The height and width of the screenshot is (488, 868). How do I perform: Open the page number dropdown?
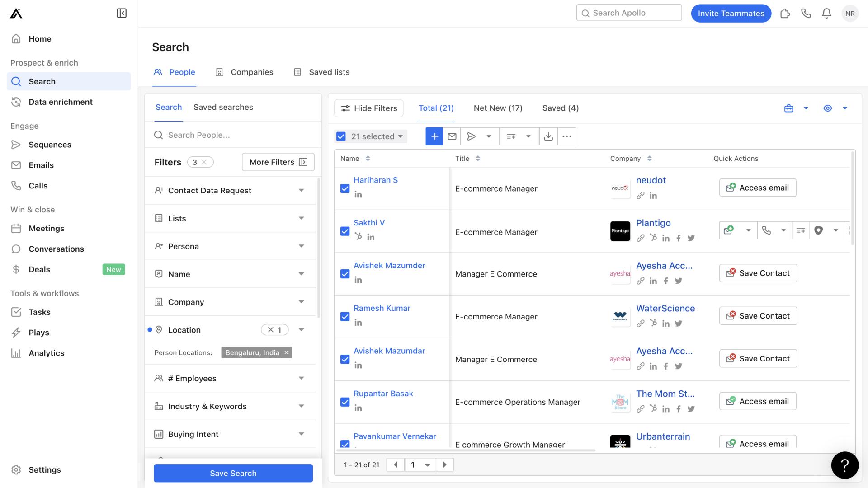(420, 465)
